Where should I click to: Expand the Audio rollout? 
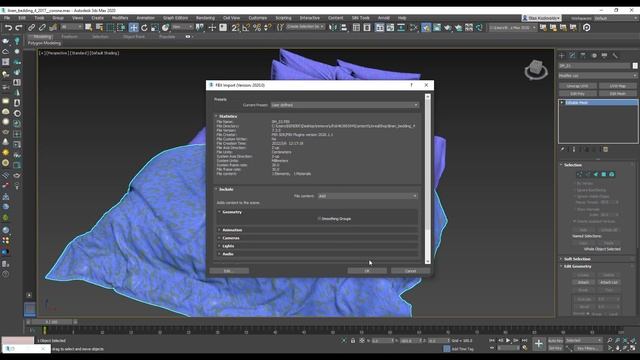(x=220, y=254)
